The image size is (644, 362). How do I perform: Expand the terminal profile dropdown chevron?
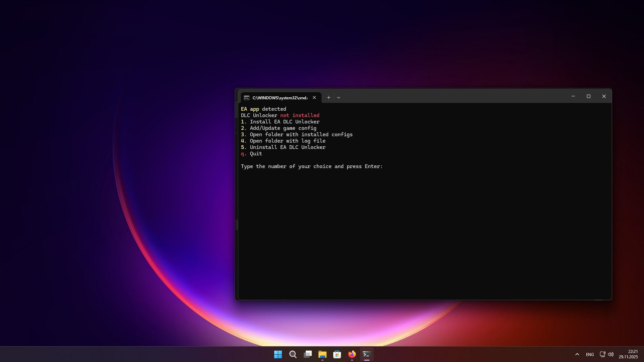tap(339, 98)
